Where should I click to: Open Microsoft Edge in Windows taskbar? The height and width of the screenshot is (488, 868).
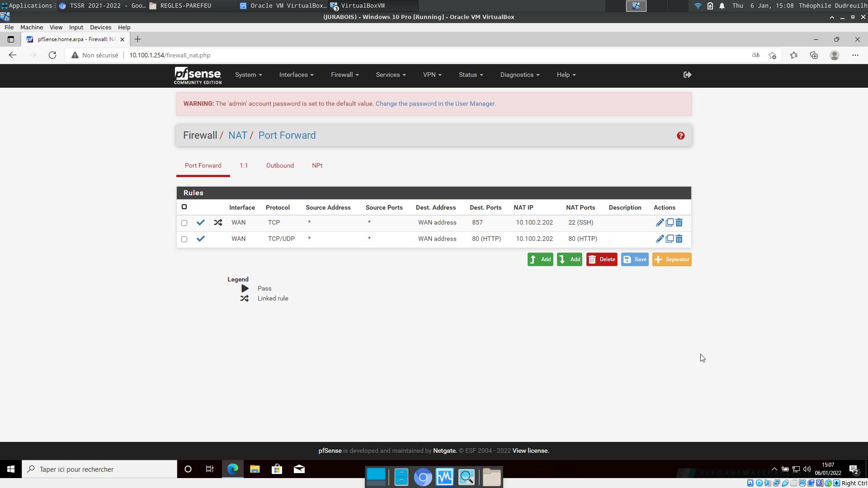(x=233, y=469)
